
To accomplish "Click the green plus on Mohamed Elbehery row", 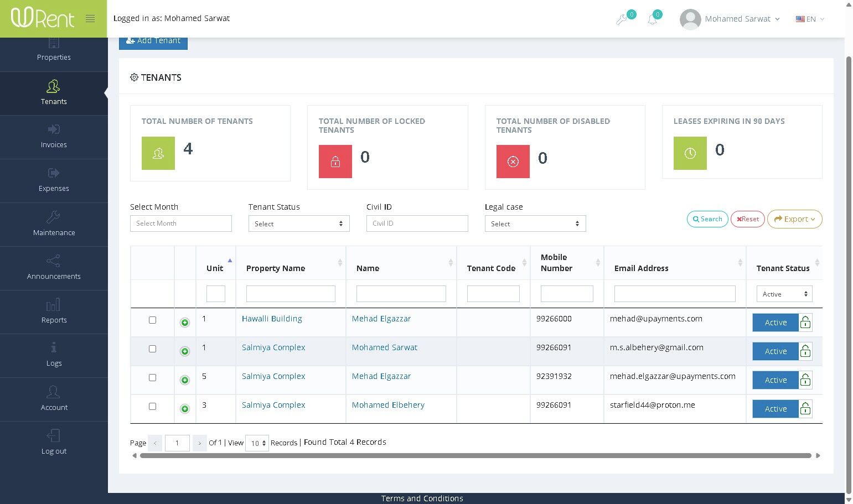I will click(185, 409).
